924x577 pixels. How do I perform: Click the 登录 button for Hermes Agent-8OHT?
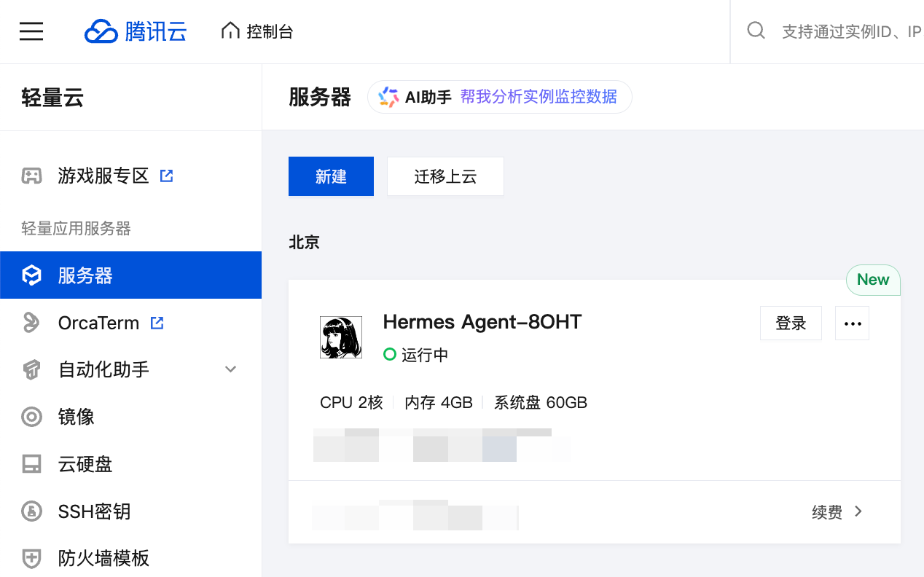[791, 323]
